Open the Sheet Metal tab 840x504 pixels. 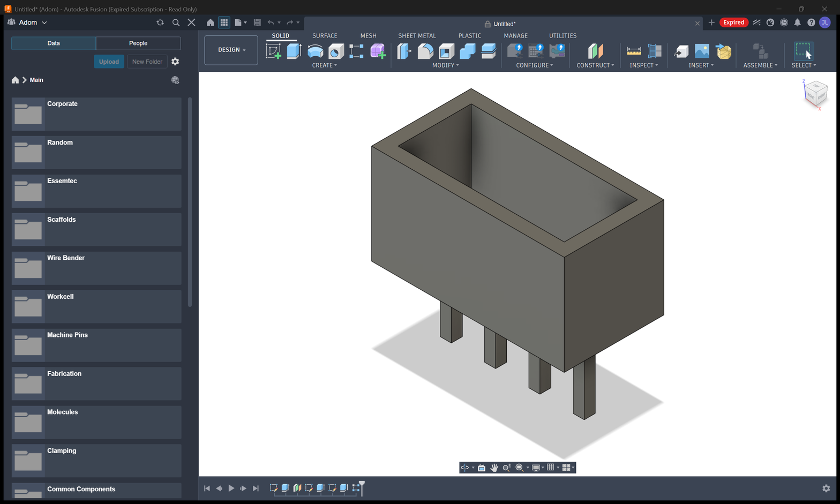417,36
